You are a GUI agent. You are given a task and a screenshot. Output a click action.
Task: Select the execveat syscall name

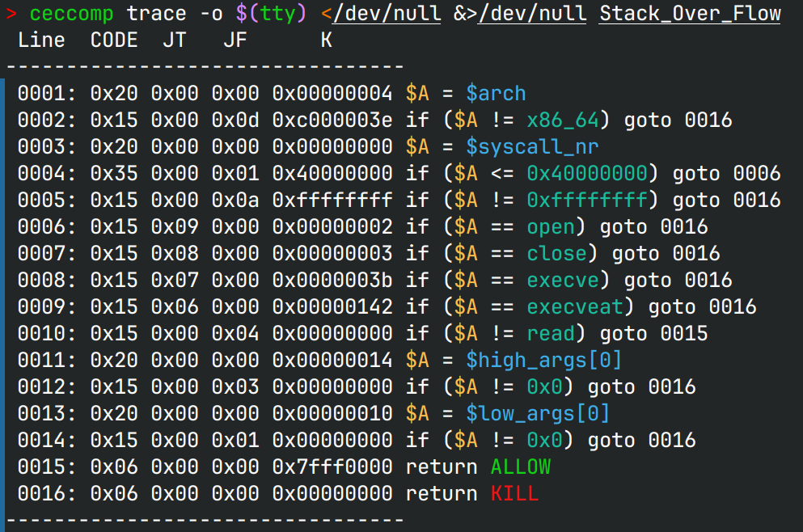pos(575,307)
